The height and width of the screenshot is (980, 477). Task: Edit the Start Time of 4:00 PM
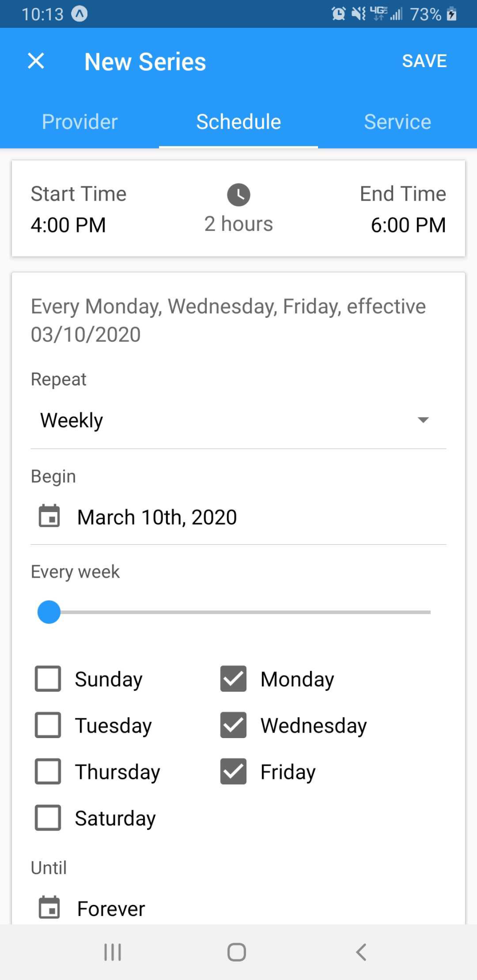68,225
